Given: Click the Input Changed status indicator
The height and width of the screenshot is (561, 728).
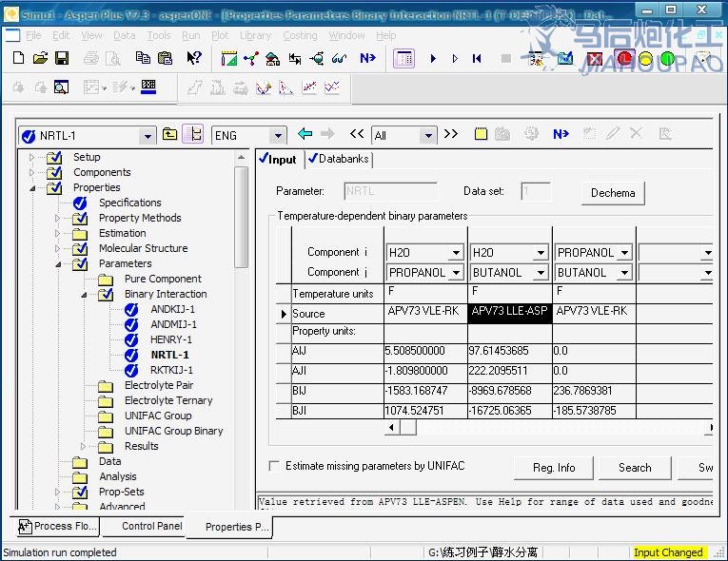Looking at the screenshot, I should [x=668, y=552].
